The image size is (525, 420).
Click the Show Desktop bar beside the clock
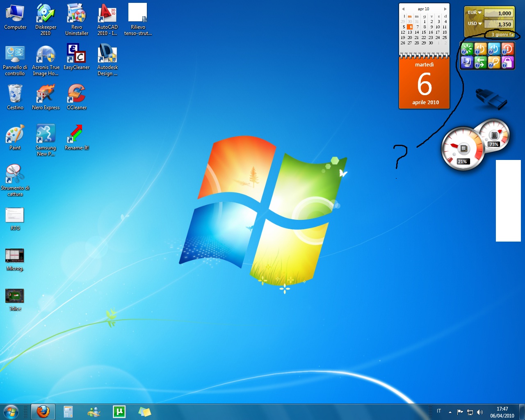tap(522, 412)
